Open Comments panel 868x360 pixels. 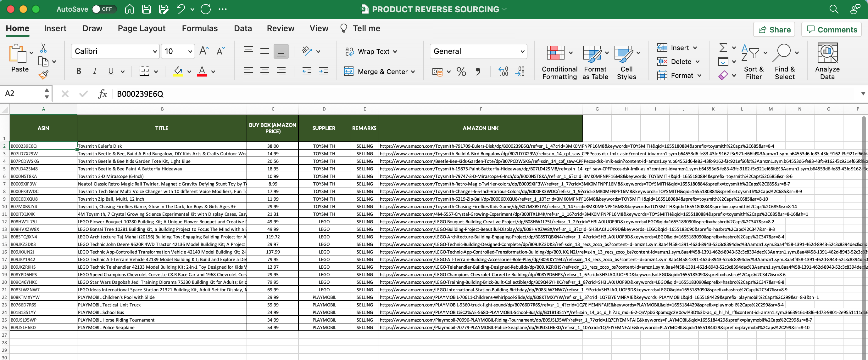(x=831, y=29)
